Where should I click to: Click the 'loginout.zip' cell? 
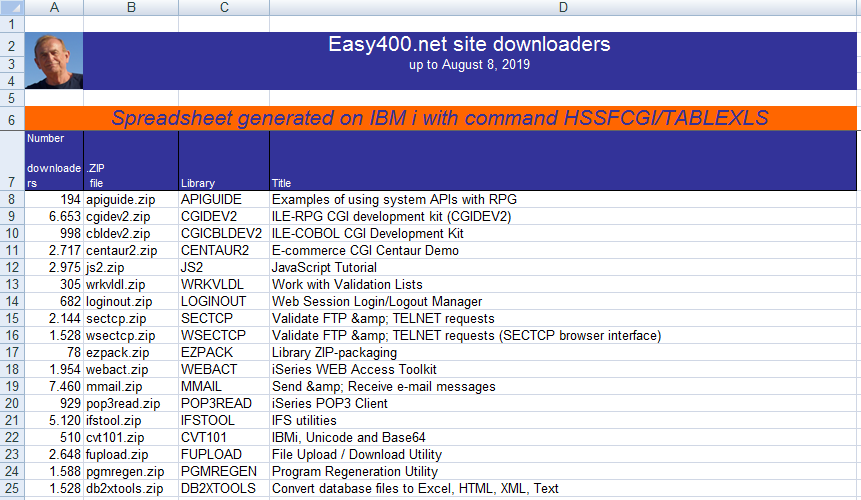pyautogui.click(x=131, y=301)
